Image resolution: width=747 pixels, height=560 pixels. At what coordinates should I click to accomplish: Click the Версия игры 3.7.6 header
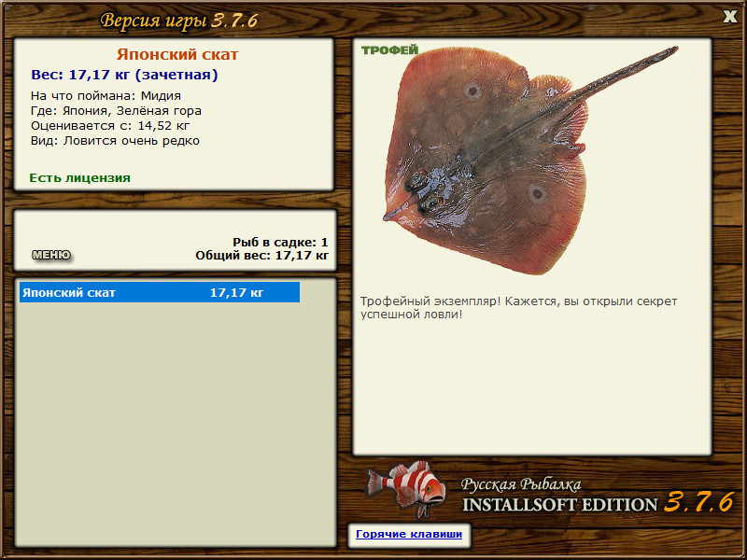pos(179,21)
